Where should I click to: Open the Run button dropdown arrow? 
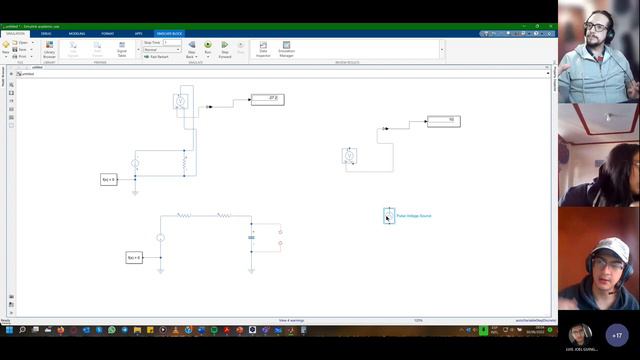click(x=208, y=57)
